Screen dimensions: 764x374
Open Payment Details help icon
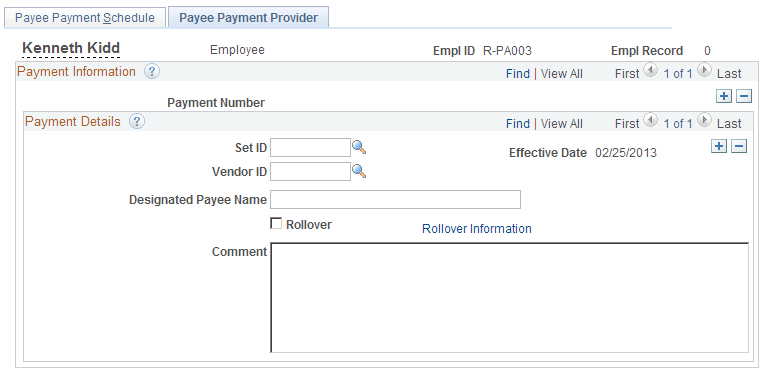coord(137,122)
